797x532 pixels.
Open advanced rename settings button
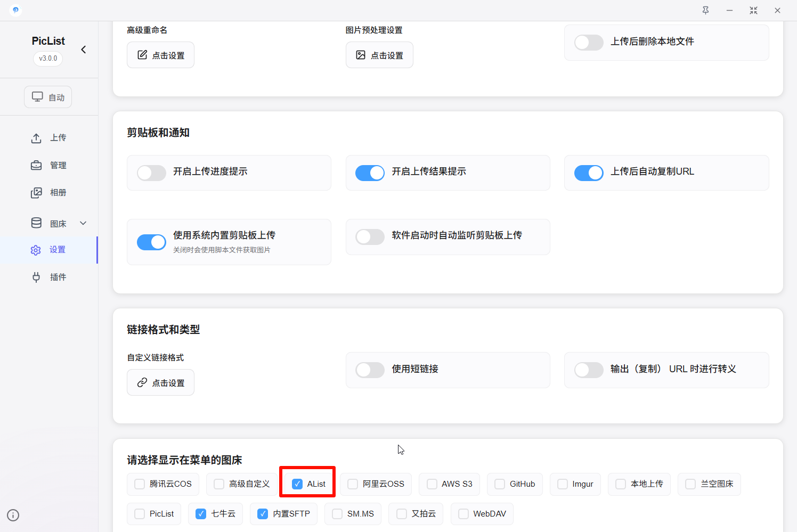click(160, 55)
